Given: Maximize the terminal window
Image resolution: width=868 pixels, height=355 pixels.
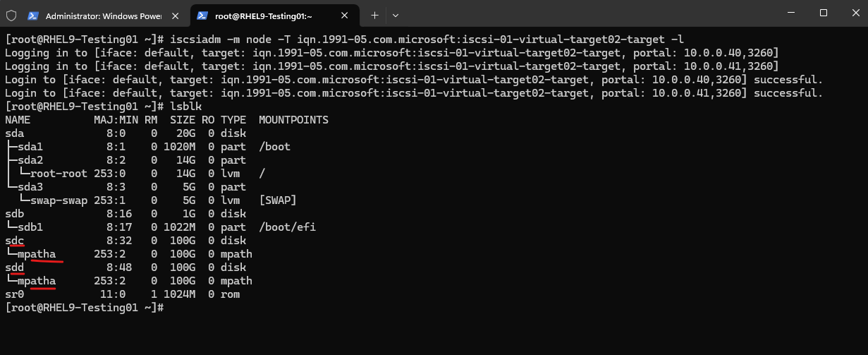Looking at the screenshot, I should 823,13.
